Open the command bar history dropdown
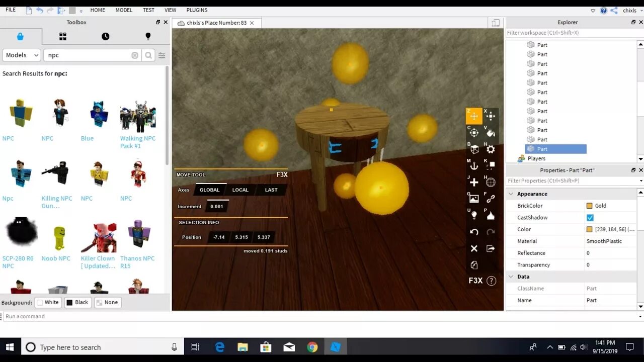Screen dimensions: 644x362 (x=640, y=316)
